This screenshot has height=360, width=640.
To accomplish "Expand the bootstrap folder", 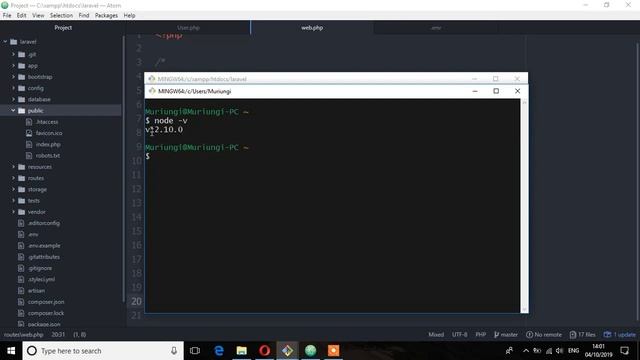I will [13, 77].
